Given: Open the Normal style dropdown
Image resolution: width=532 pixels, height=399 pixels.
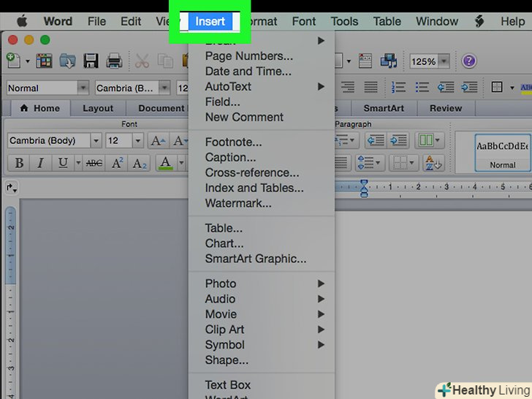Looking at the screenshot, I should 83,88.
